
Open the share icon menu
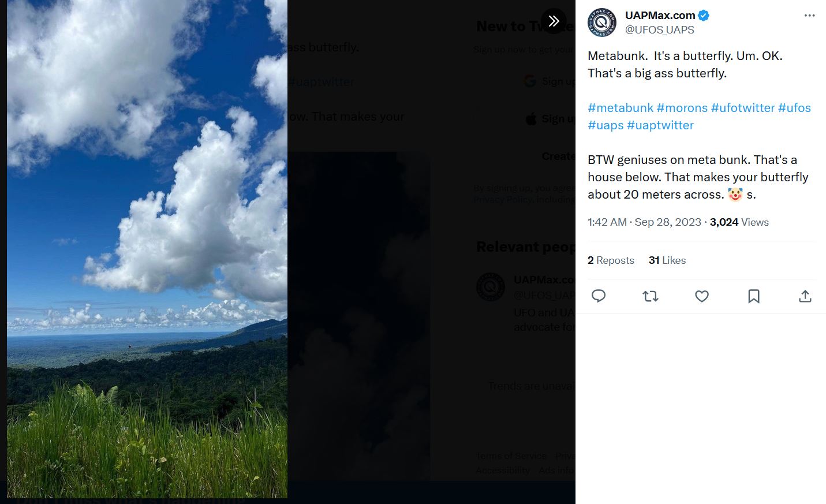coord(805,296)
